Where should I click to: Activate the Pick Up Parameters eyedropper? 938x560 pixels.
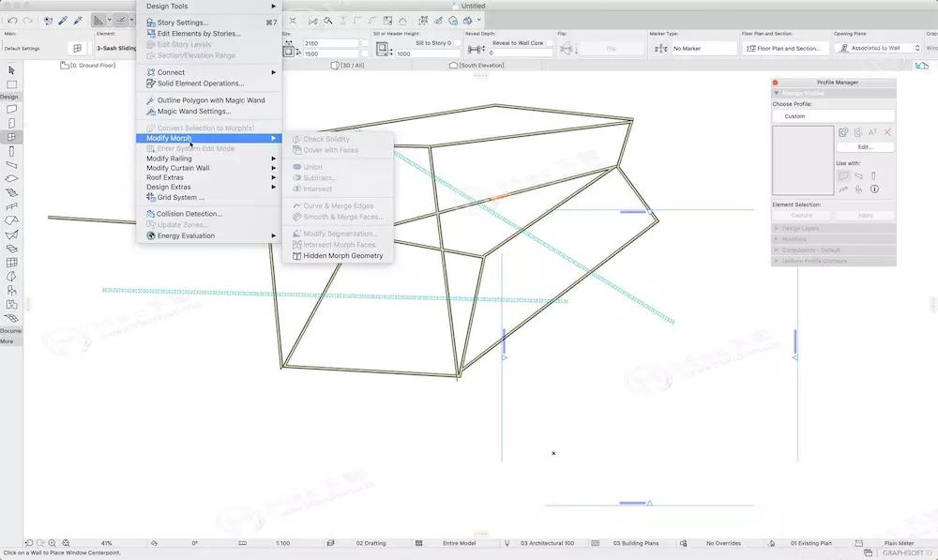point(62,21)
